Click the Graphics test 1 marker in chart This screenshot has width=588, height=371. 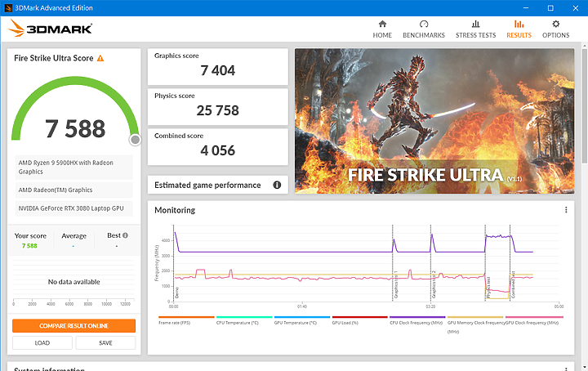396,284
